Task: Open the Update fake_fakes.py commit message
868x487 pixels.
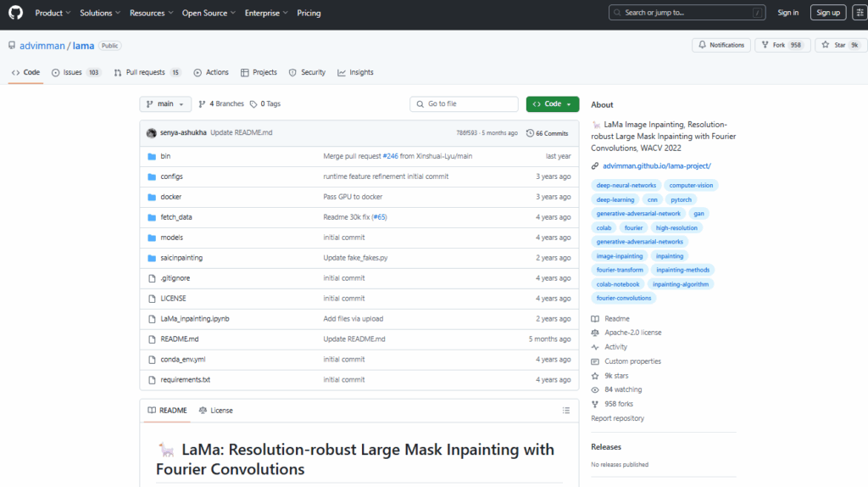Action: click(x=355, y=258)
